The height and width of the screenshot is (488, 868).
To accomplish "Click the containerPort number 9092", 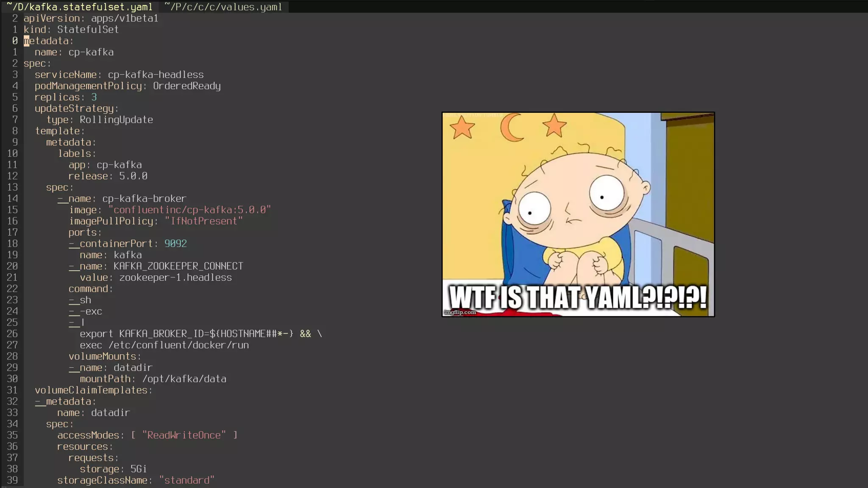I will click(175, 244).
